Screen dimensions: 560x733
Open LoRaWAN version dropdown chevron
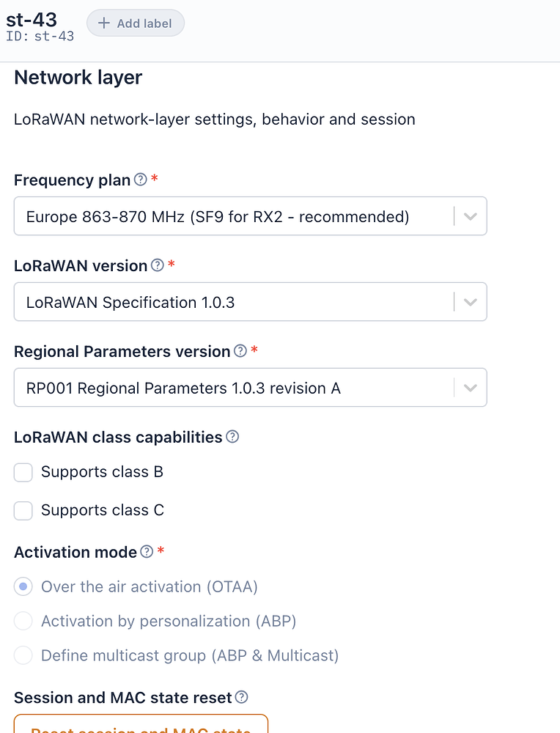coord(471,302)
